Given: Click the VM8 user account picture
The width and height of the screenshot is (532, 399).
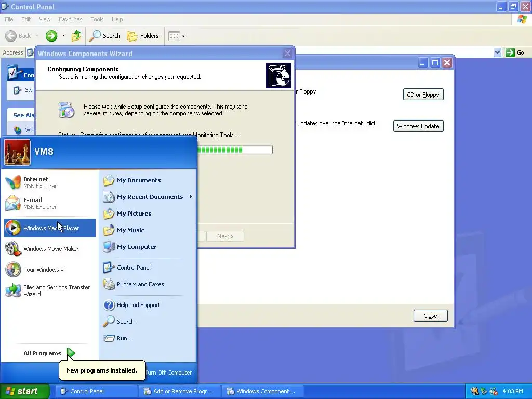Looking at the screenshot, I should (x=17, y=152).
